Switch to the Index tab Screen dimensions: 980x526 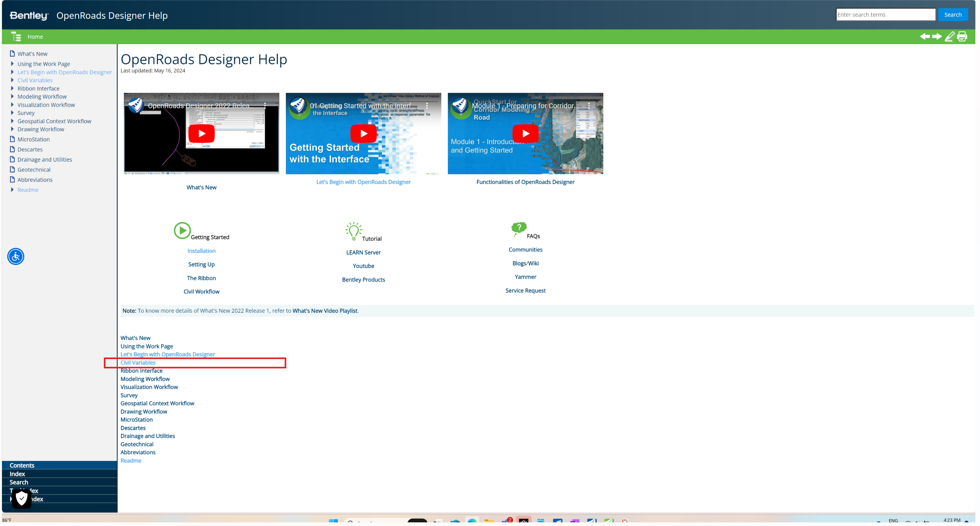[59, 474]
